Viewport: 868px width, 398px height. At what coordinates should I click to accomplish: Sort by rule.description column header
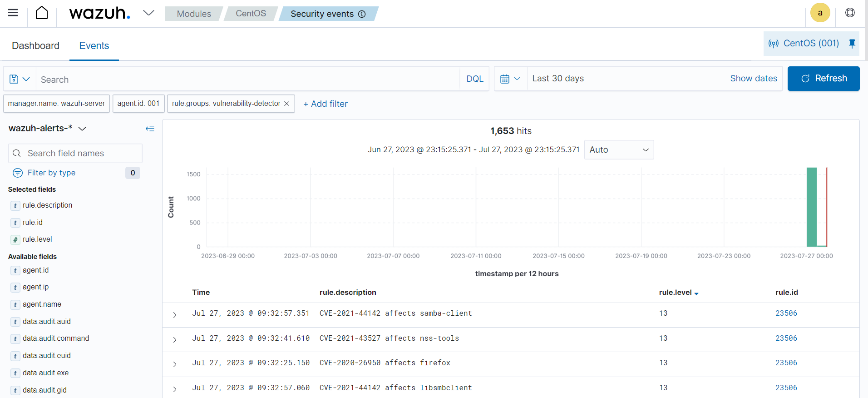(x=348, y=292)
